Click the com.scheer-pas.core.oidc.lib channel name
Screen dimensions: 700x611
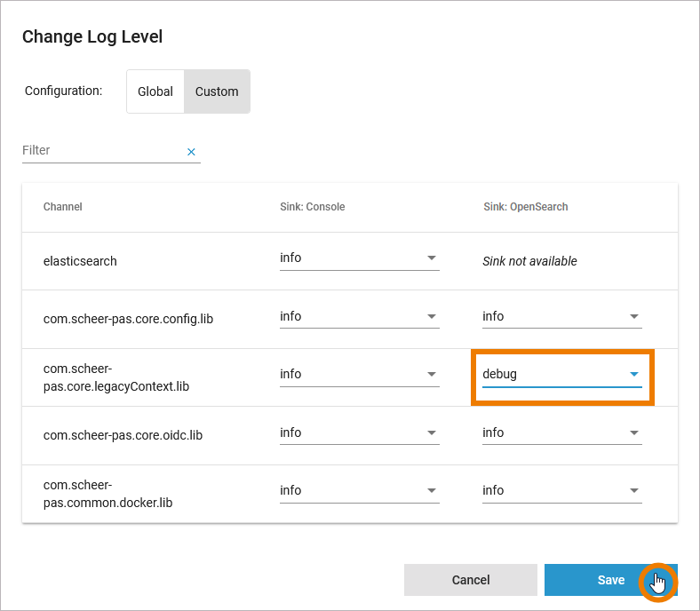[123, 435]
